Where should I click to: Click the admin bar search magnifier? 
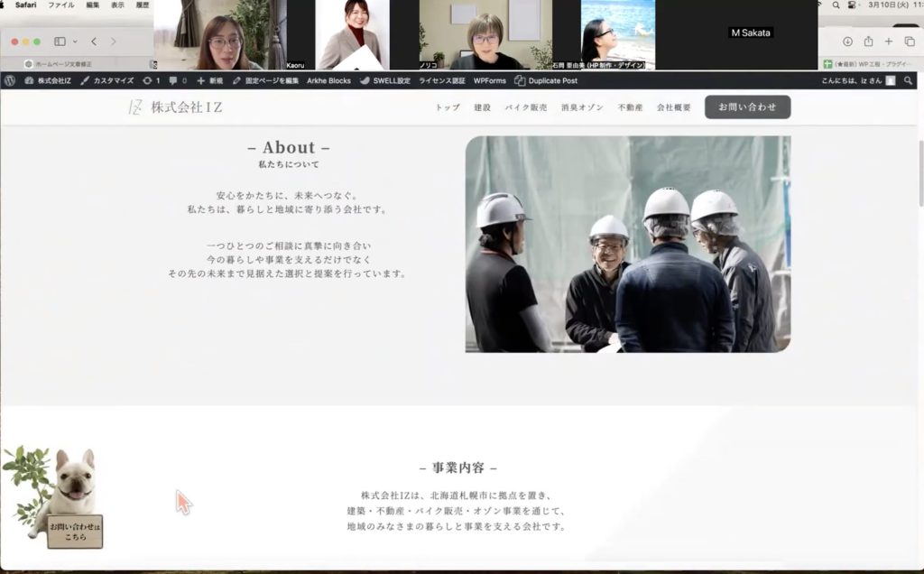[909, 80]
